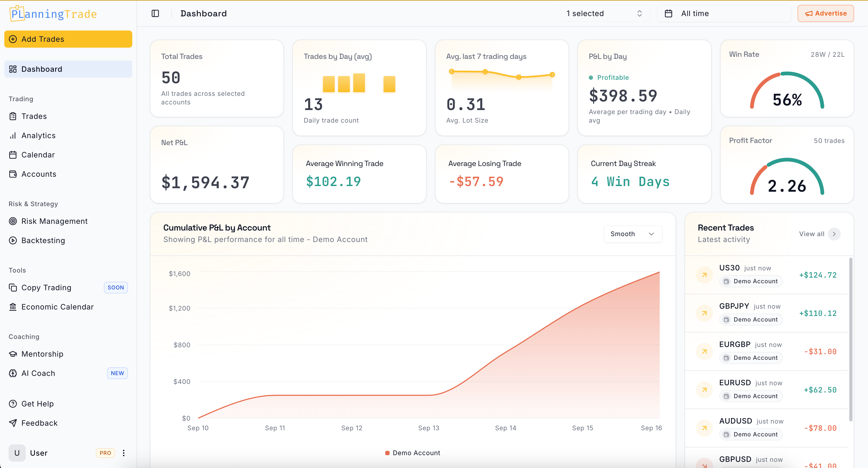Click the Risk Management target icon
Viewport: 868px width, 468px height.
pyautogui.click(x=13, y=221)
